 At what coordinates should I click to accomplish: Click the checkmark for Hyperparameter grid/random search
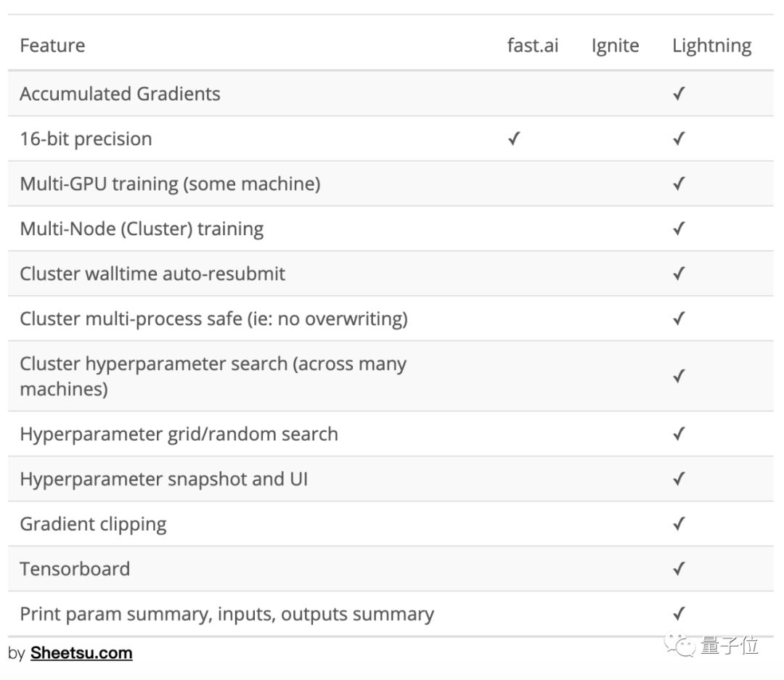[x=679, y=433]
